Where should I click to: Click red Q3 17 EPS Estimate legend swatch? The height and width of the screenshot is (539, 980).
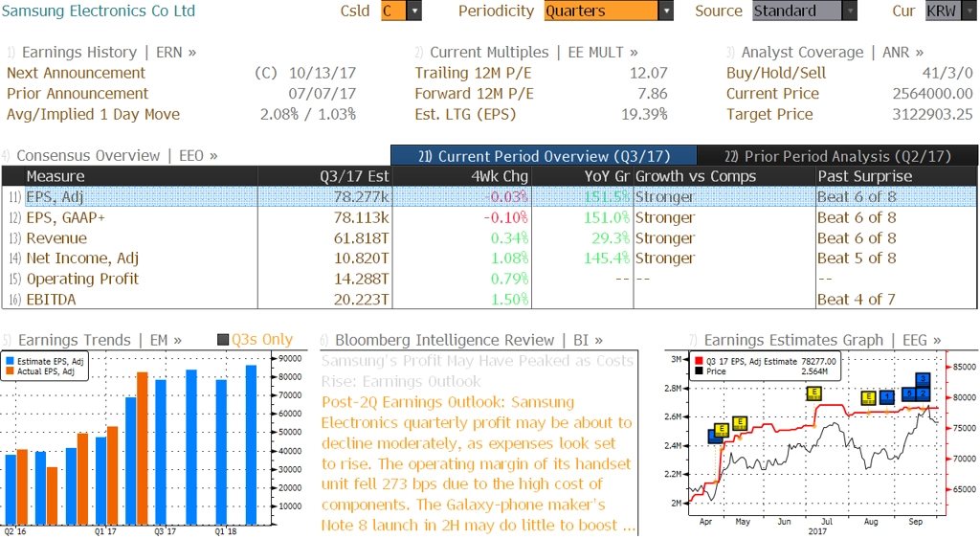pyautogui.click(x=699, y=362)
